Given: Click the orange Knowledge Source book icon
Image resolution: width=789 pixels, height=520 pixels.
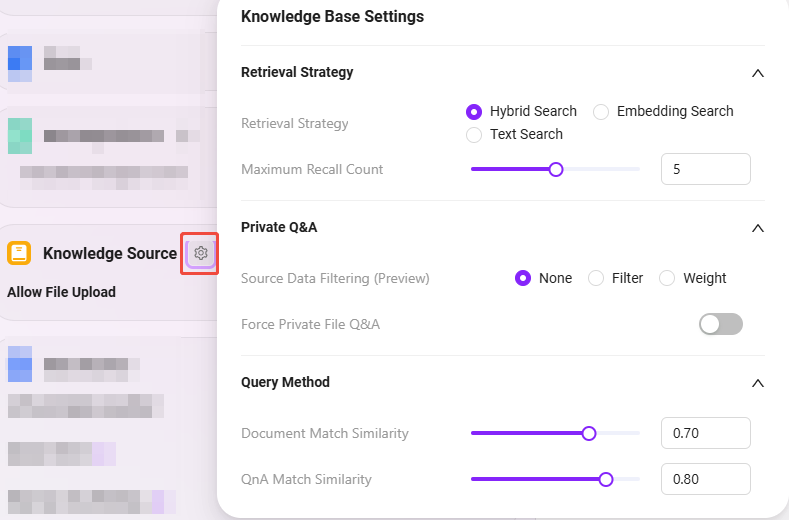Looking at the screenshot, I should 19,253.
